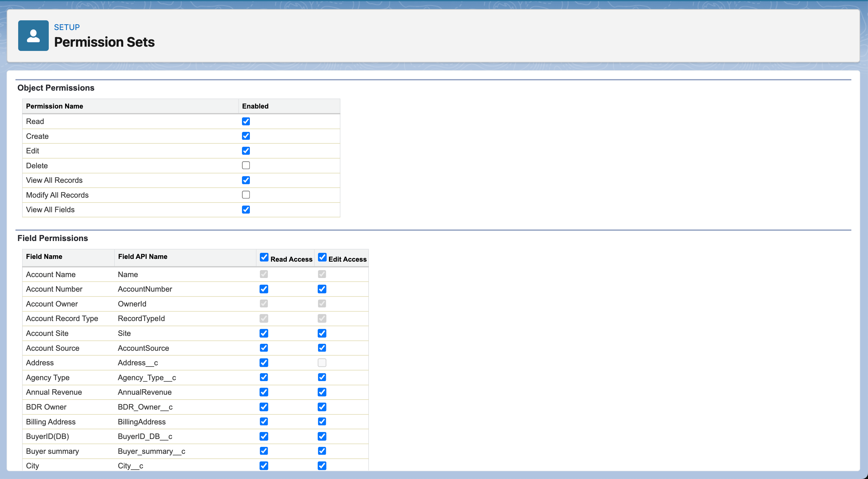
Task: Uncheck the Read object permission
Action: [x=246, y=122]
